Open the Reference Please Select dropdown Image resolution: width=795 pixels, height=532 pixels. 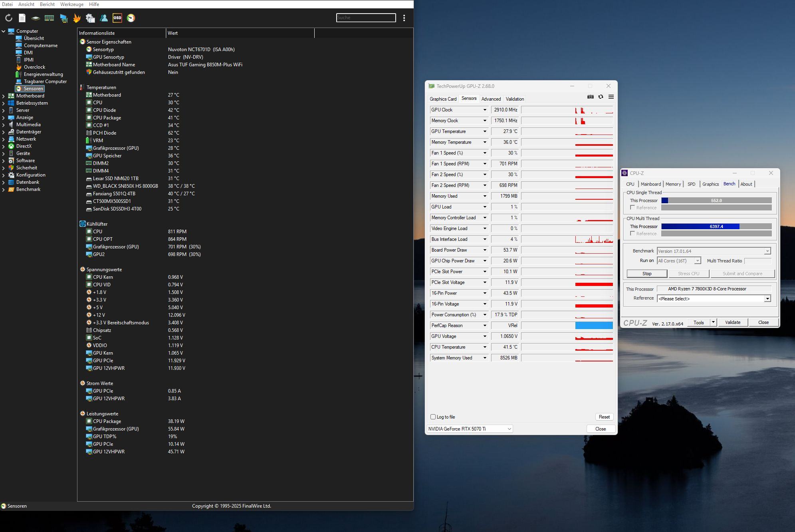[714, 299]
